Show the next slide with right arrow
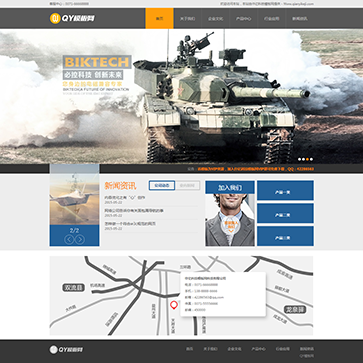This screenshot has width=363, height=363. tap(80, 239)
